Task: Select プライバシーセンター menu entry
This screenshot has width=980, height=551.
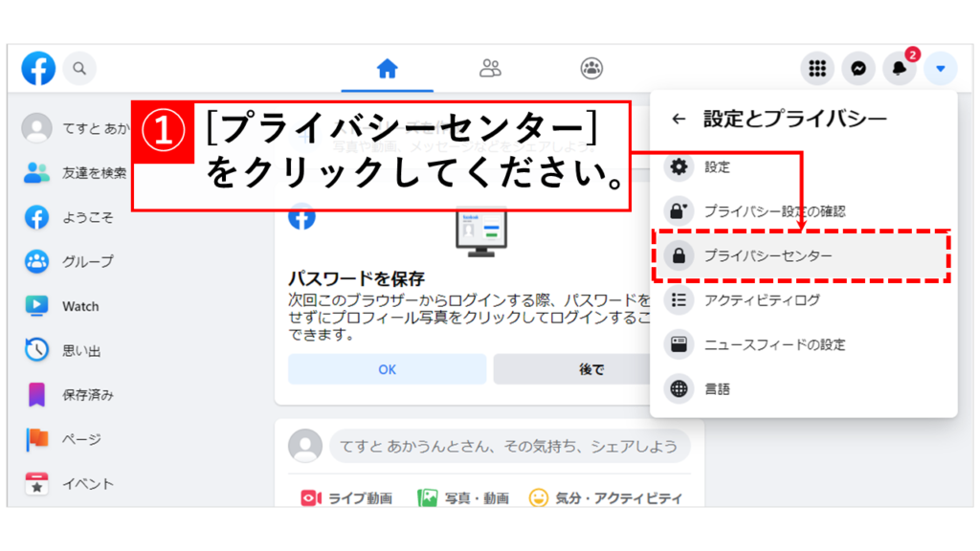Action: [804, 255]
